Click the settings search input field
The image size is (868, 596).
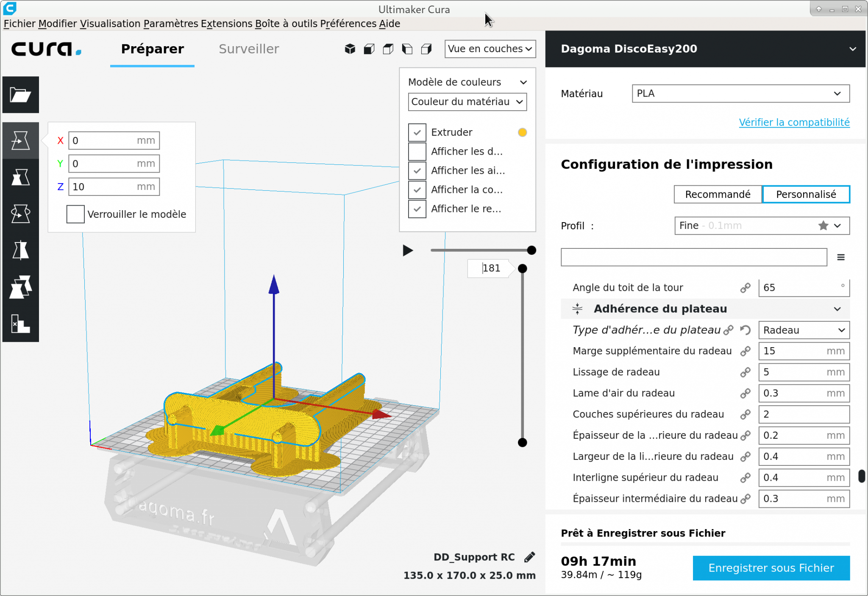(x=693, y=257)
